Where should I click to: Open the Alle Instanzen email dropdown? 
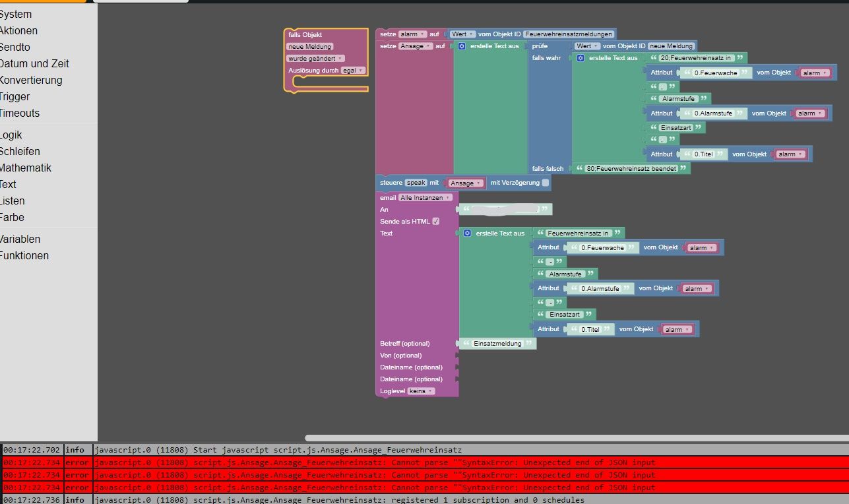point(426,198)
